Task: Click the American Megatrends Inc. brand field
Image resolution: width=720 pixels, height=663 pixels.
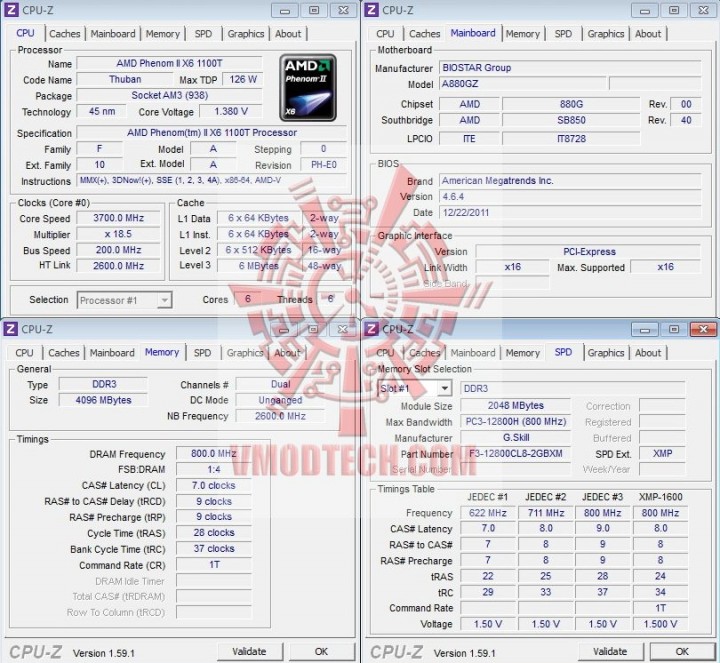Action: [570, 180]
